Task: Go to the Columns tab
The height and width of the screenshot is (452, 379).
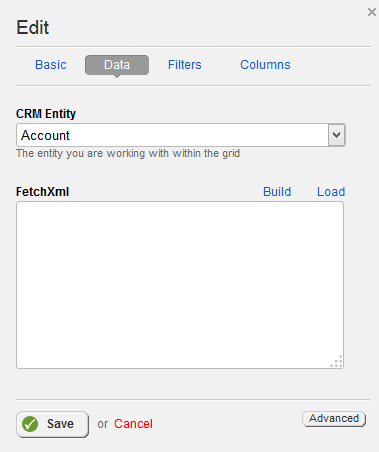Action: pyautogui.click(x=265, y=65)
